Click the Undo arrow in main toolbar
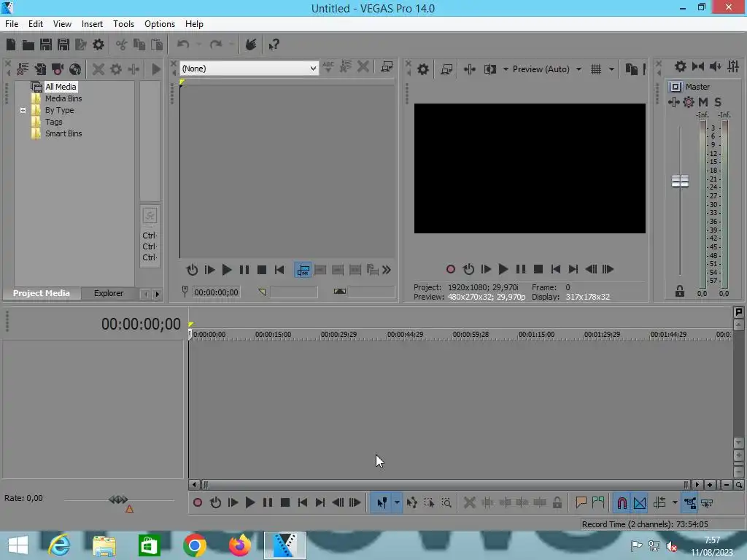747x560 pixels. 183,44
